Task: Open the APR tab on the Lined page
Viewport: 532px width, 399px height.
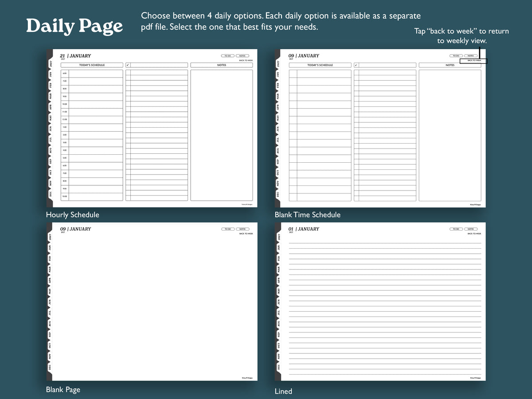Action: tap(278, 281)
